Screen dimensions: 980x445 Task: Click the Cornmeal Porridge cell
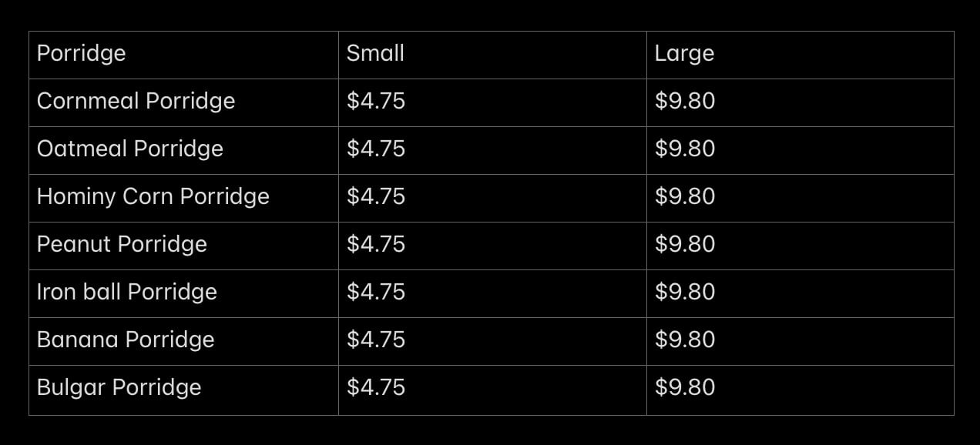[183, 102]
